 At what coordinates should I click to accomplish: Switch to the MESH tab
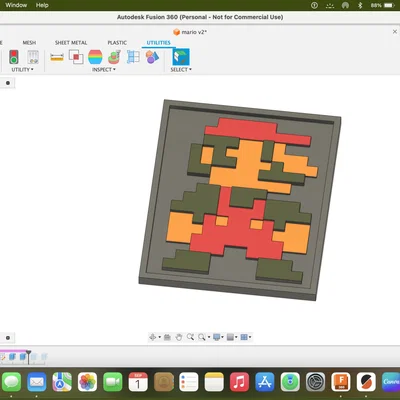[x=29, y=43]
